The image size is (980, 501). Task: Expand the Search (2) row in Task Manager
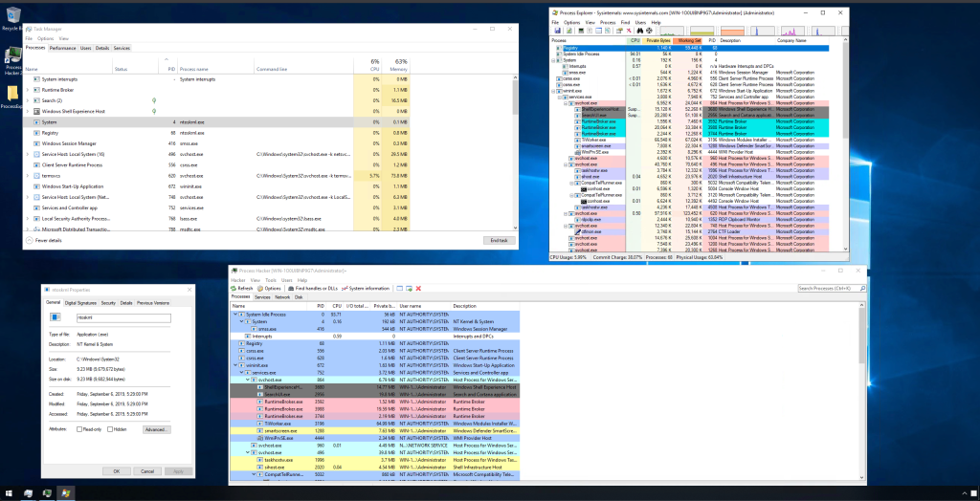pyautogui.click(x=27, y=100)
